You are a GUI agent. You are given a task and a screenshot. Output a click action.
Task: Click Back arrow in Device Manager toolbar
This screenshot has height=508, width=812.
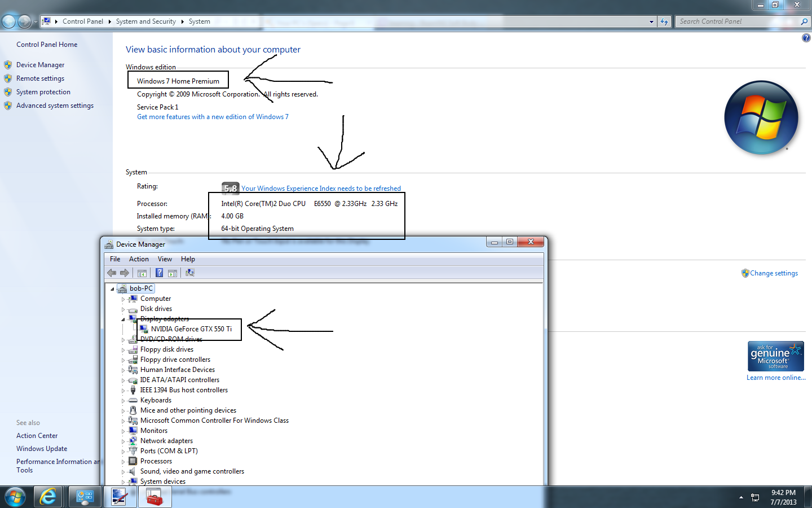[112, 273]
